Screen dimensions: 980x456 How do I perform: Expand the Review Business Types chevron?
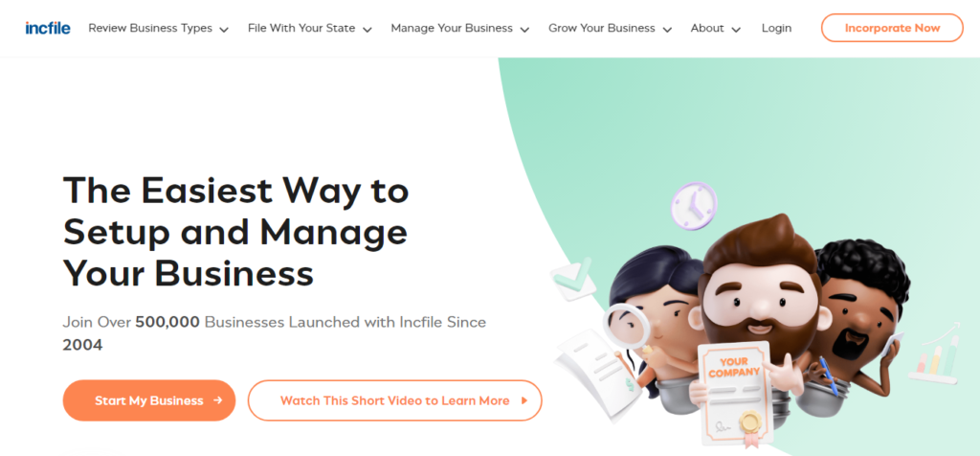click(224, 30)
